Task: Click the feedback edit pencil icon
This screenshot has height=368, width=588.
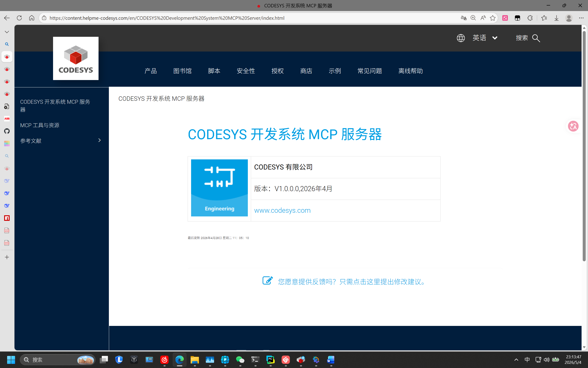Action: (x=268, y=280)
